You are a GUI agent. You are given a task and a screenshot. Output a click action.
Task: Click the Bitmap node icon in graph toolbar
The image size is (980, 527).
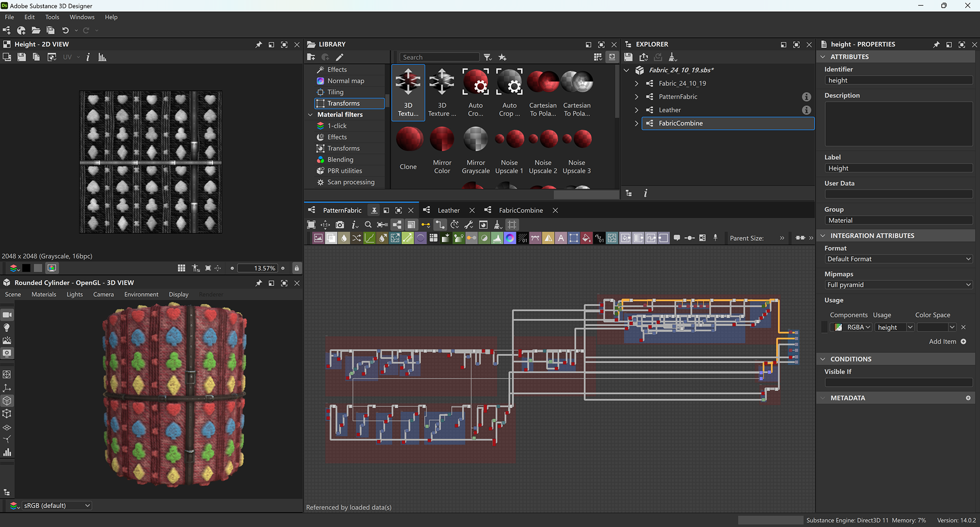click(318, 238)
